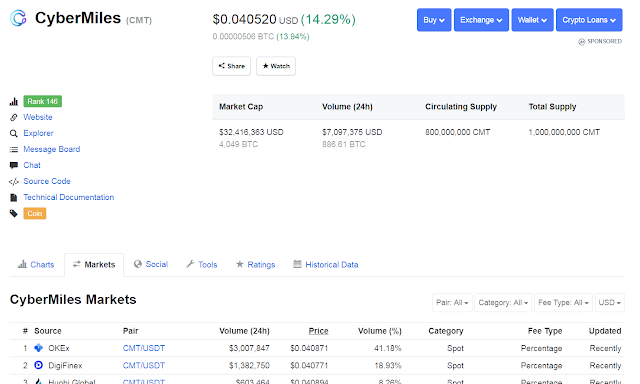The width and height of the screenshot is (640, 384).
Task: Click the chain link icon next to Website
Action: pos(14,118)
